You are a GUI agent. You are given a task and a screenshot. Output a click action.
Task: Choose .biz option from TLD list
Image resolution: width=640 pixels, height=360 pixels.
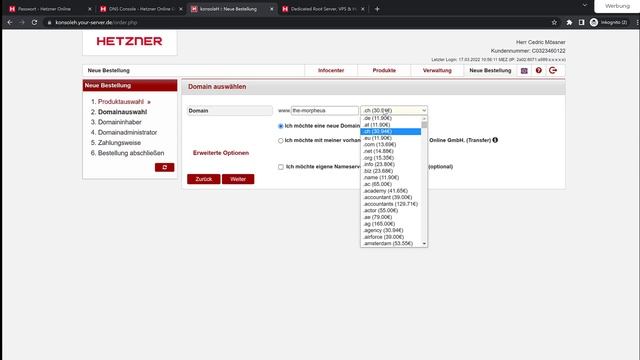pyautogui.click(x=391, y=171)
